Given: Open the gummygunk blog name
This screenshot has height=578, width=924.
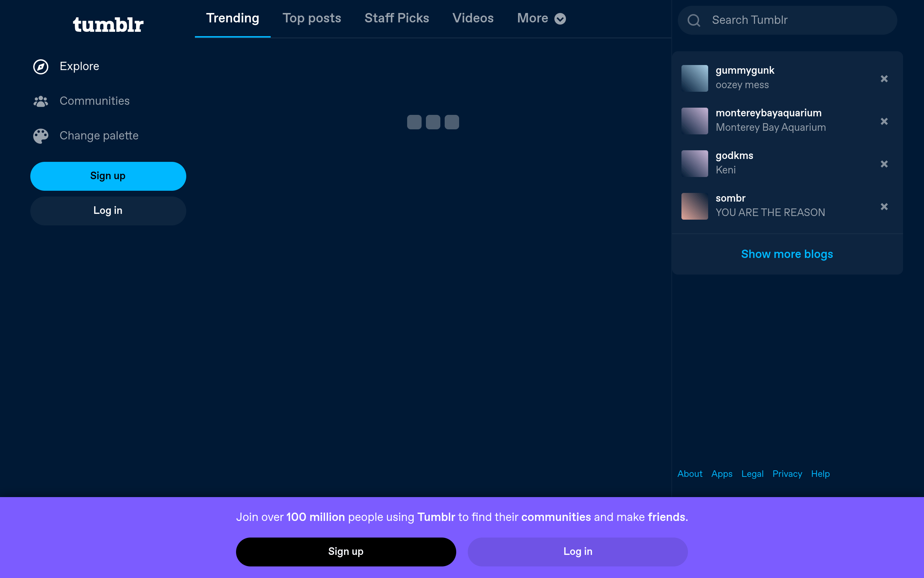Looking at the screenshot, I should [x=745, y=71].
